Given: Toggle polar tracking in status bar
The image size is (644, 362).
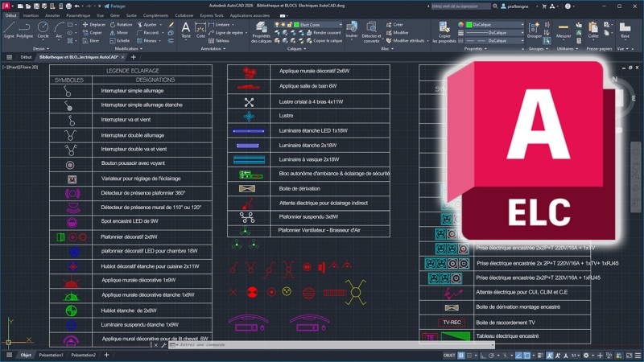Looking at the screenshot, I should [491, 356].
